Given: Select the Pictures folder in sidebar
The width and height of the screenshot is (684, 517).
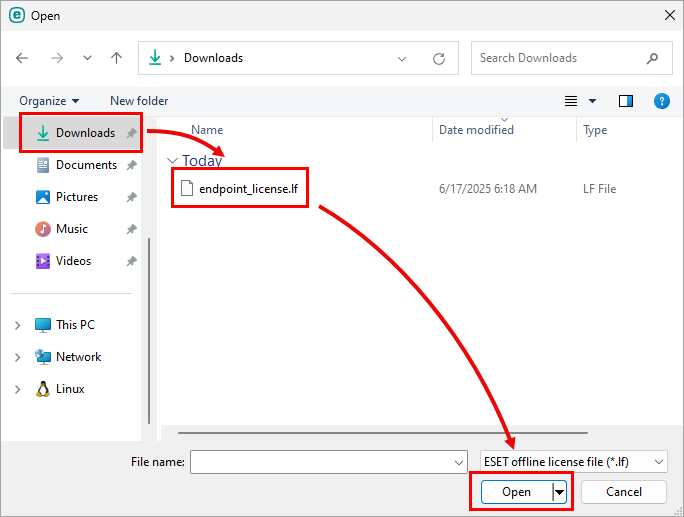Looking at the screenshot, I should coord(76,197).
